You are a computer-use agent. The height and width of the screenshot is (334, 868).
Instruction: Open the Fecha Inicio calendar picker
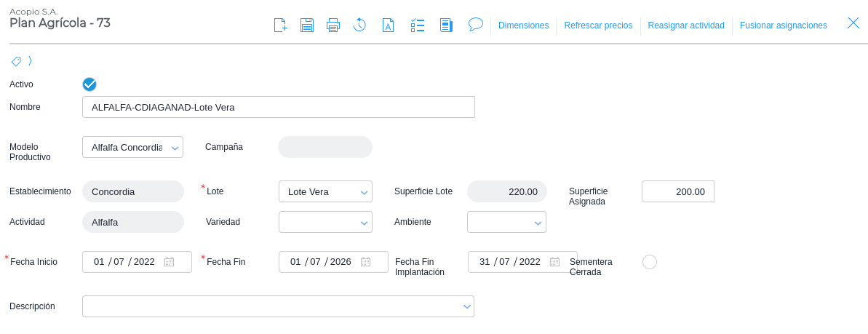click(169, 262)
